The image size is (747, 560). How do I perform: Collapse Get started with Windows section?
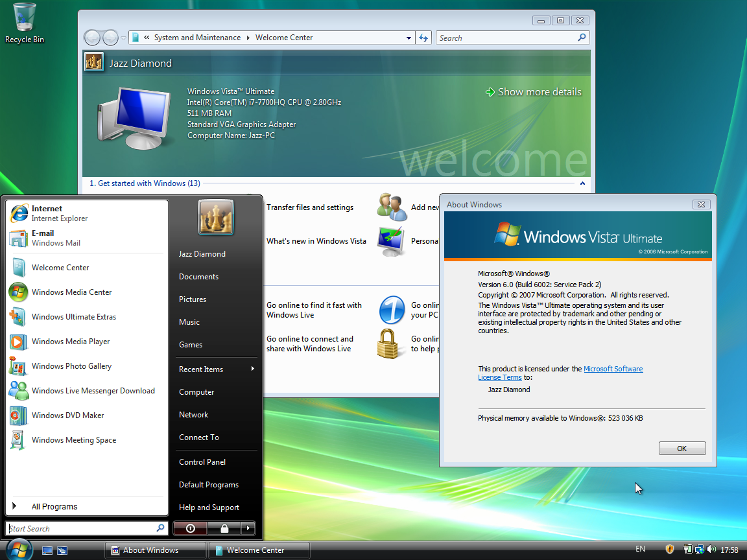point(582,183)
